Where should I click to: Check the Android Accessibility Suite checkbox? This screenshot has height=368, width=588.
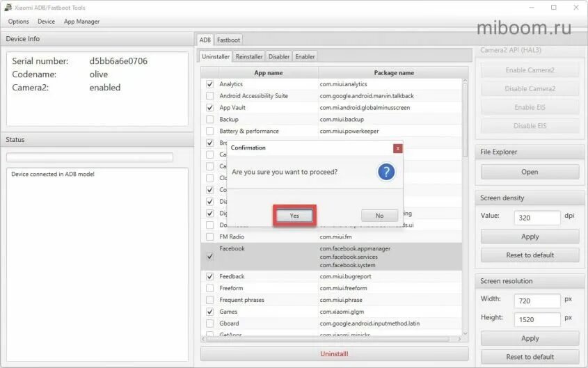[210, 96]
